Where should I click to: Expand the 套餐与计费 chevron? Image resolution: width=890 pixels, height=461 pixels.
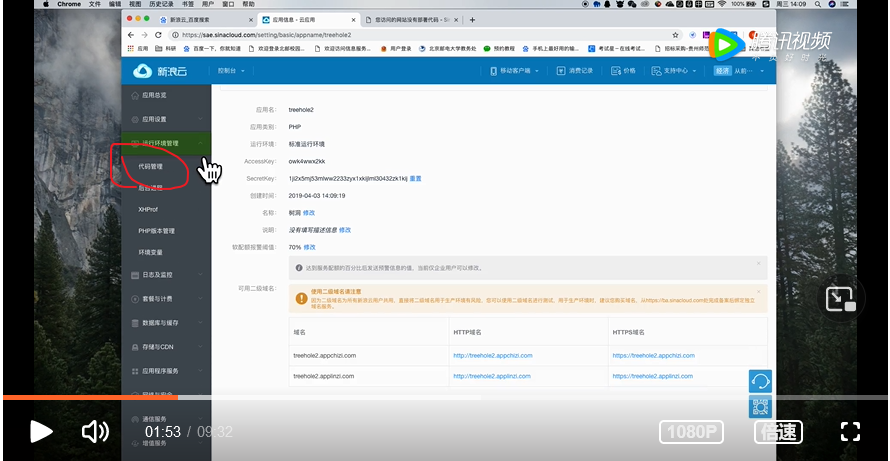200,299
